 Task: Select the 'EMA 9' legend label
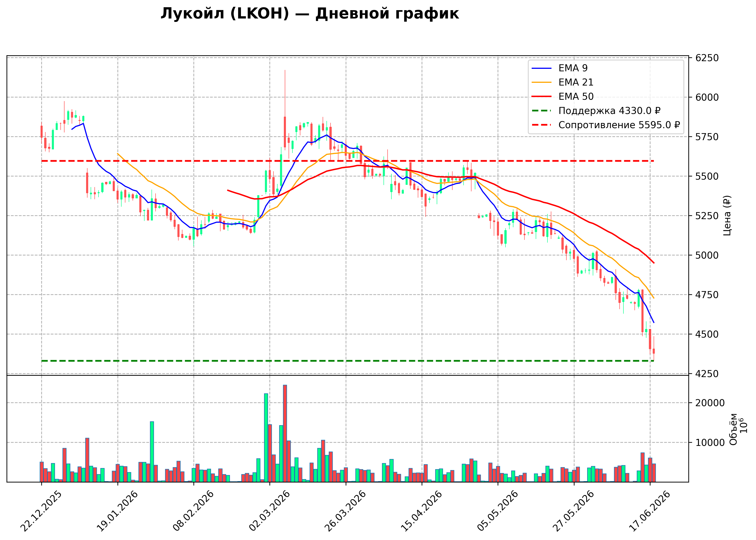click(573, 68)
